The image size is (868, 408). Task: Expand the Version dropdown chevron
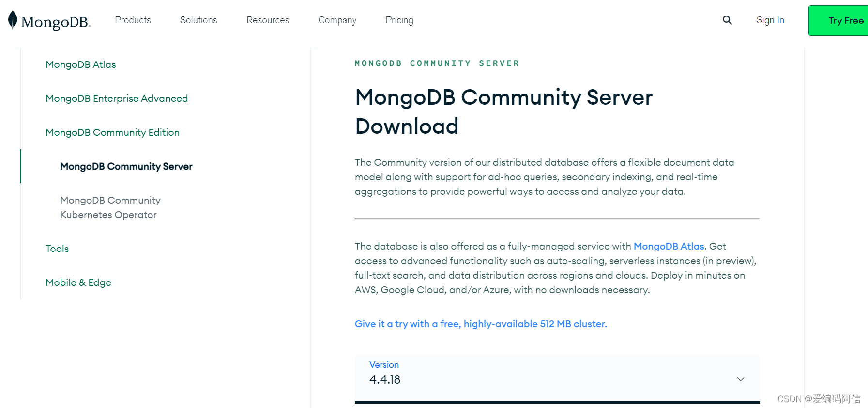click(740, 379)
